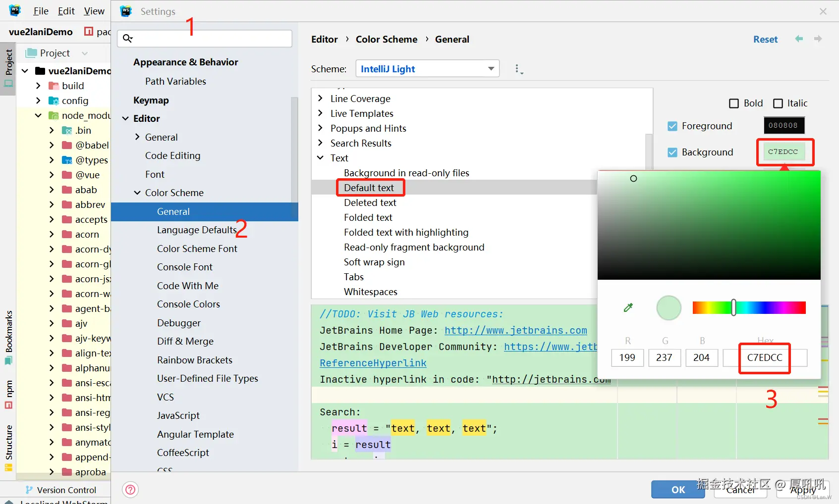Pick a color with the eyedropper tool
The image size is (839, 504).
click(x=628, y=307)
